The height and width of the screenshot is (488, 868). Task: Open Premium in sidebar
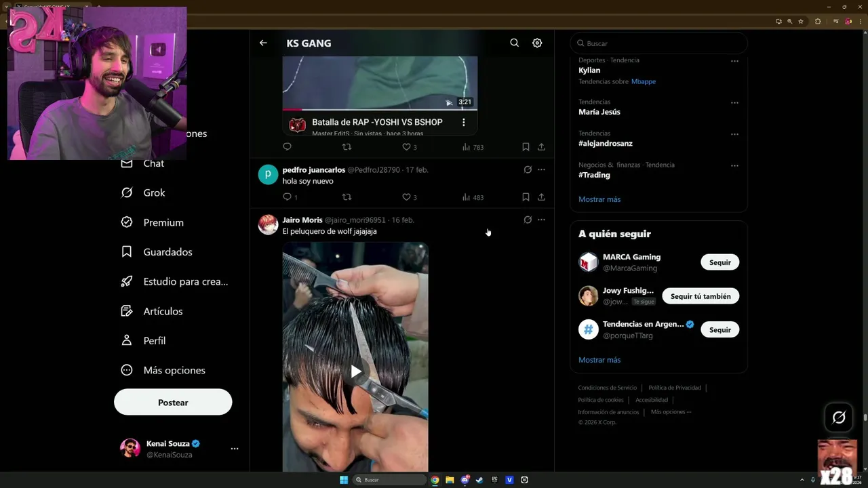click(152, 222)
